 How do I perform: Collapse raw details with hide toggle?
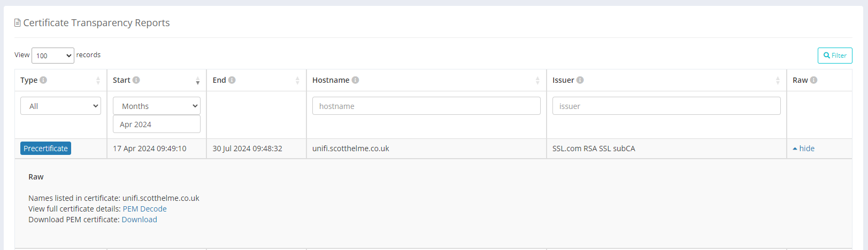(x=804, y=149)
